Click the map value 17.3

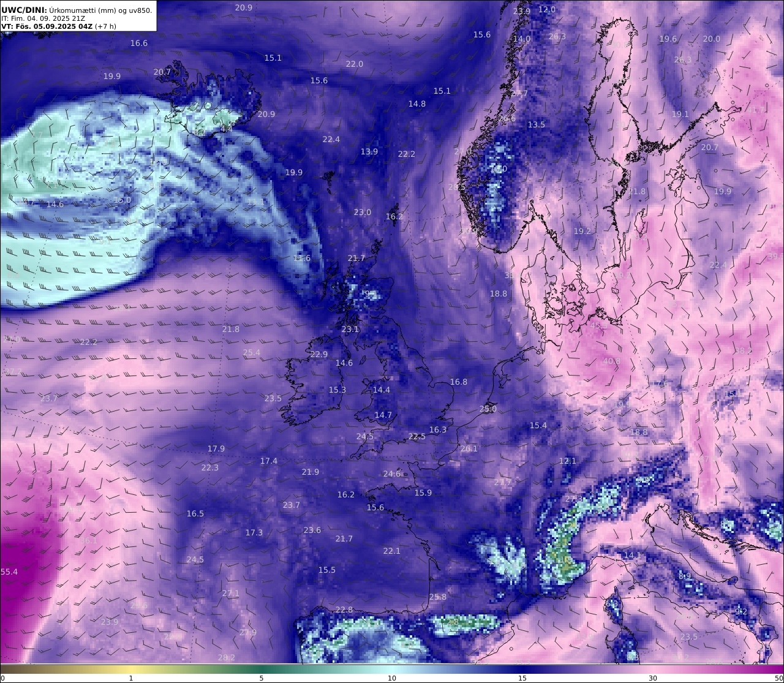coord(254,533)
